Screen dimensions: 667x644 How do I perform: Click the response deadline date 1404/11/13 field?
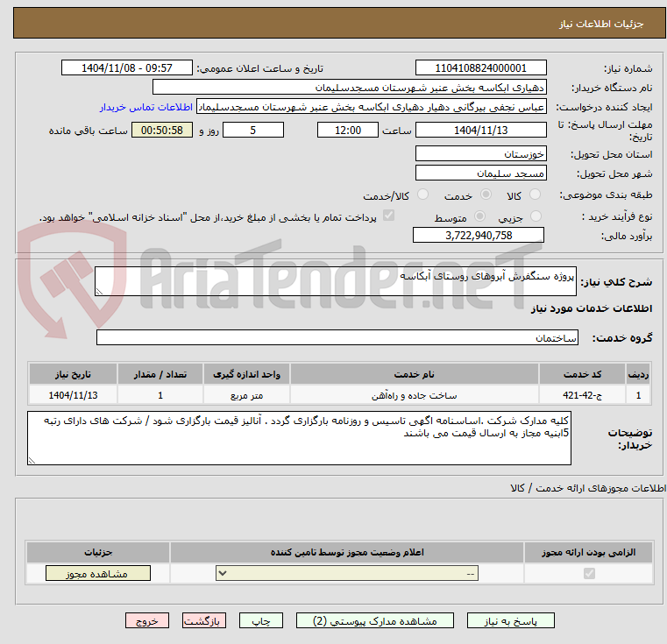480,131
